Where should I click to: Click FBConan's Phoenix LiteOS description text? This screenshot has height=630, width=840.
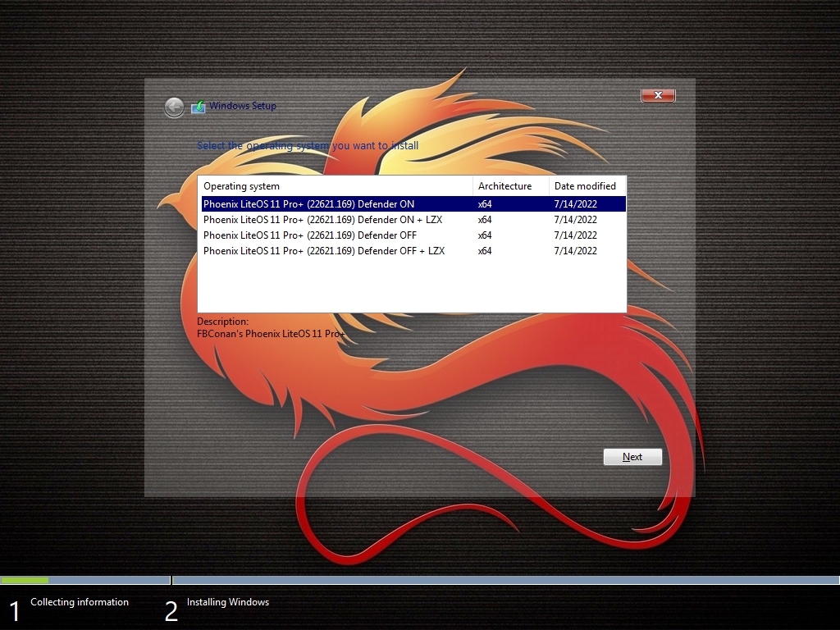271,334
